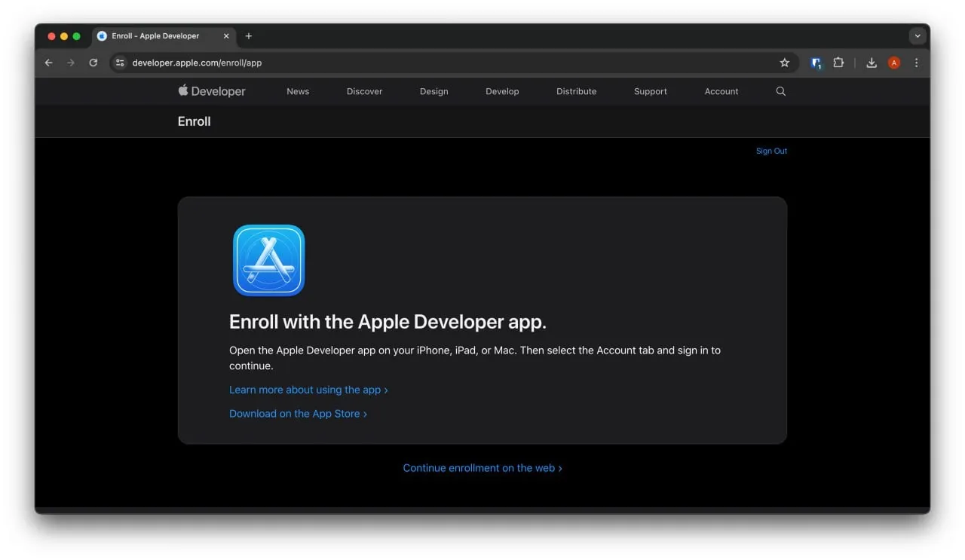Click the browser forward arrow
Image resolution: width=965 pixels, height=560 pixels.
(x=71, y=63)
